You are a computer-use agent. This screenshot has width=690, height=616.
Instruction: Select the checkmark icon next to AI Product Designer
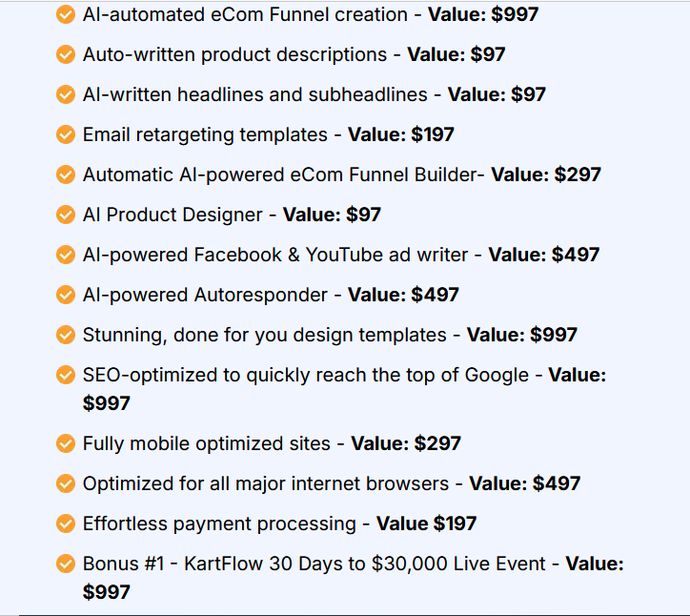[66, 215]
